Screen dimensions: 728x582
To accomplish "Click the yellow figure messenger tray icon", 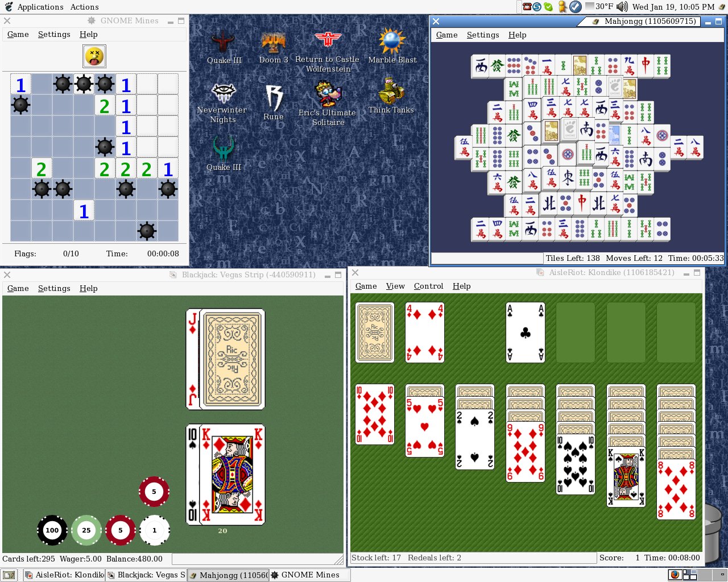I will tap(562, 7).
